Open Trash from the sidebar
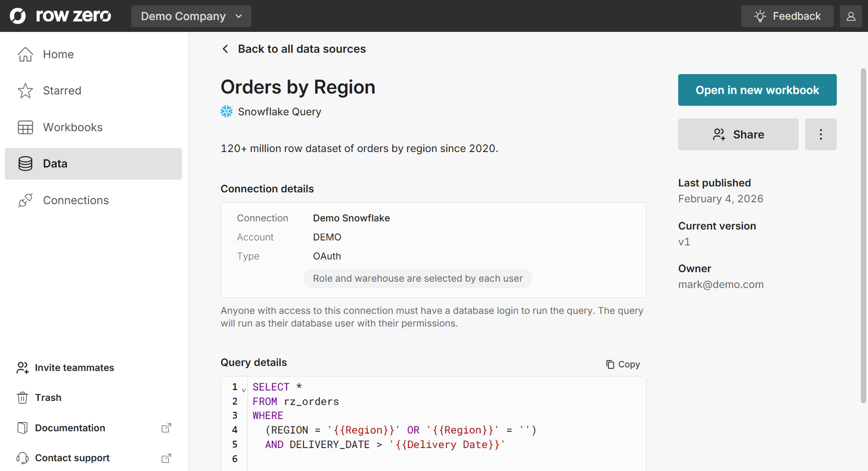Viewport: 868px width, 471px height. pos(48,397)
